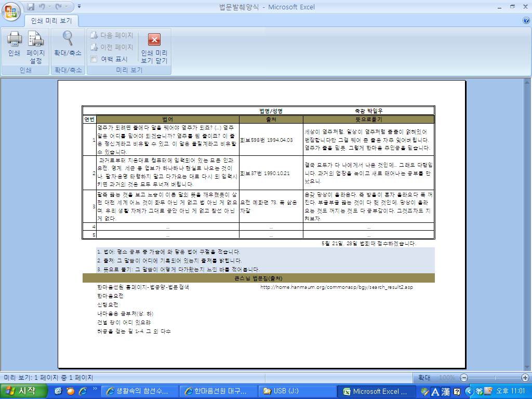Click the zoom in plus icon
Screen dimensions: 532x399
525,378
